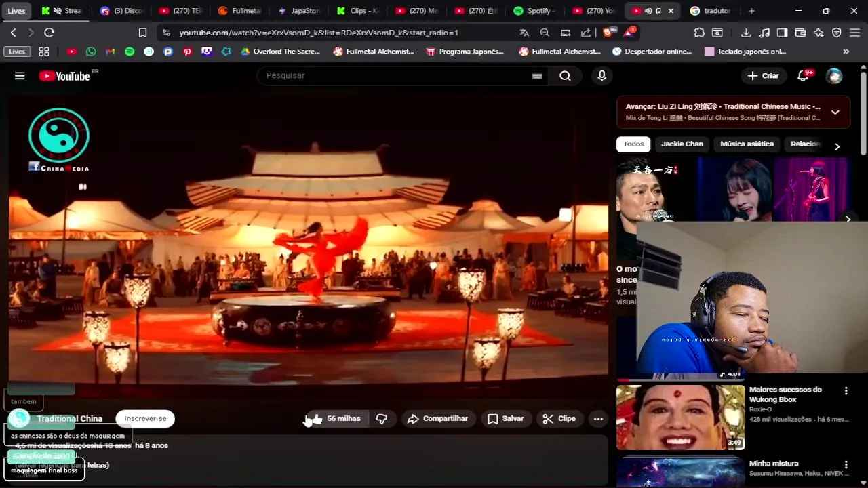This screenshot has width=868, height=488.
Task: Click the YouTube URL address bar
Action: 319,33
